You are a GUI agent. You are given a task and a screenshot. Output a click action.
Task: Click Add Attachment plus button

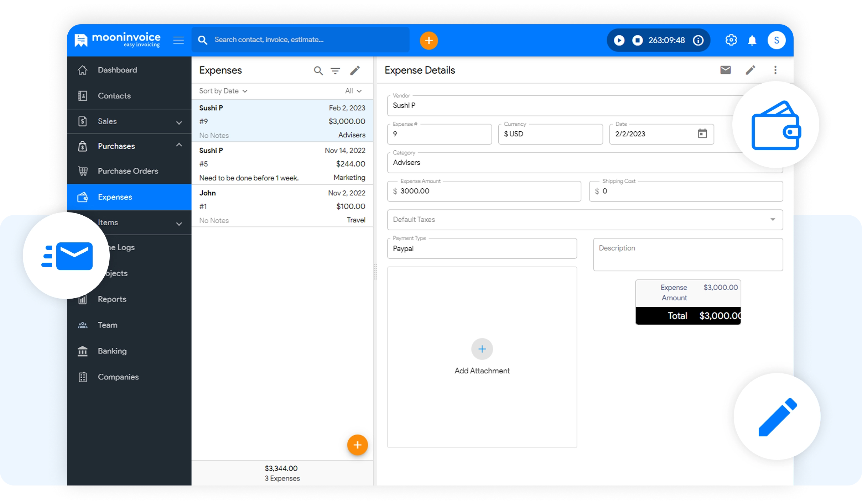coord(482,349)
